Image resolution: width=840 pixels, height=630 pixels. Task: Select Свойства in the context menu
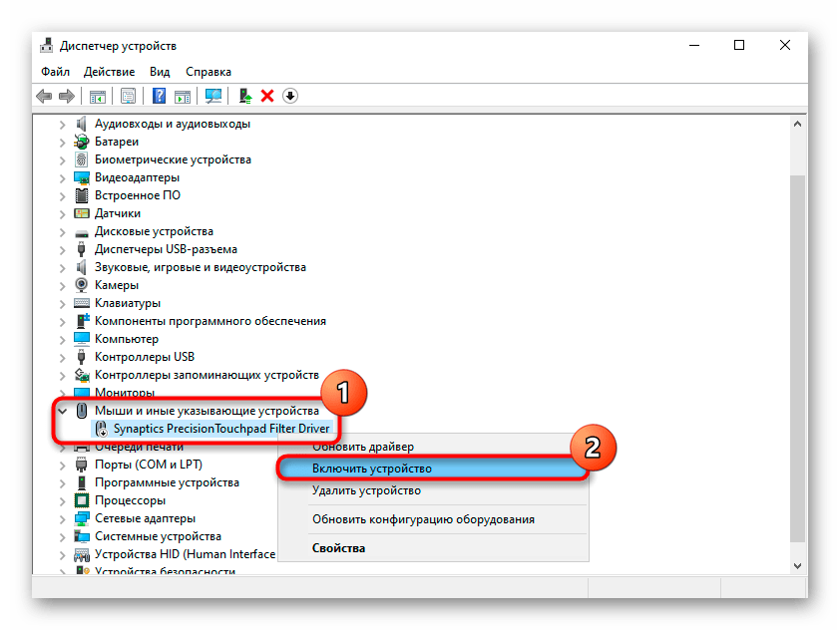[338, 547]
